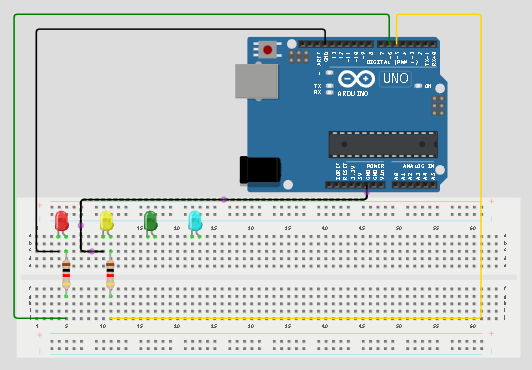
Task: Click the ARDUINO text on board
Action: point(353,94)
